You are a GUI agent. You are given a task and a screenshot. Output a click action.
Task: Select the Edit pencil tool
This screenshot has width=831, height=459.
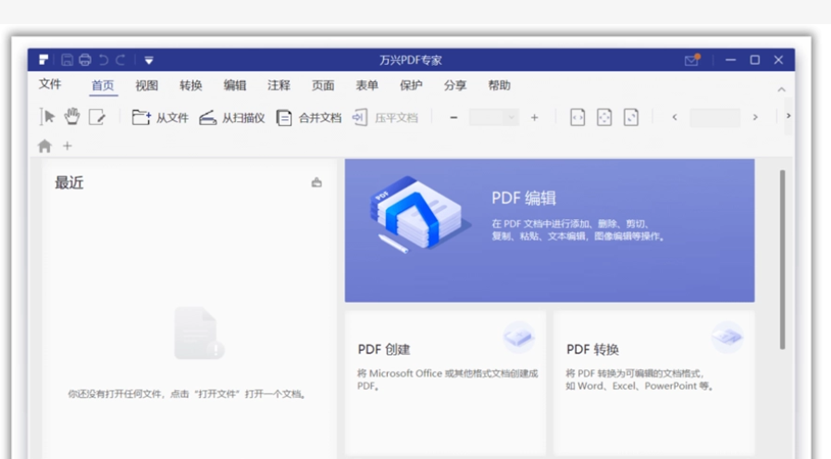pyautogui.click(x=97, y=117)
